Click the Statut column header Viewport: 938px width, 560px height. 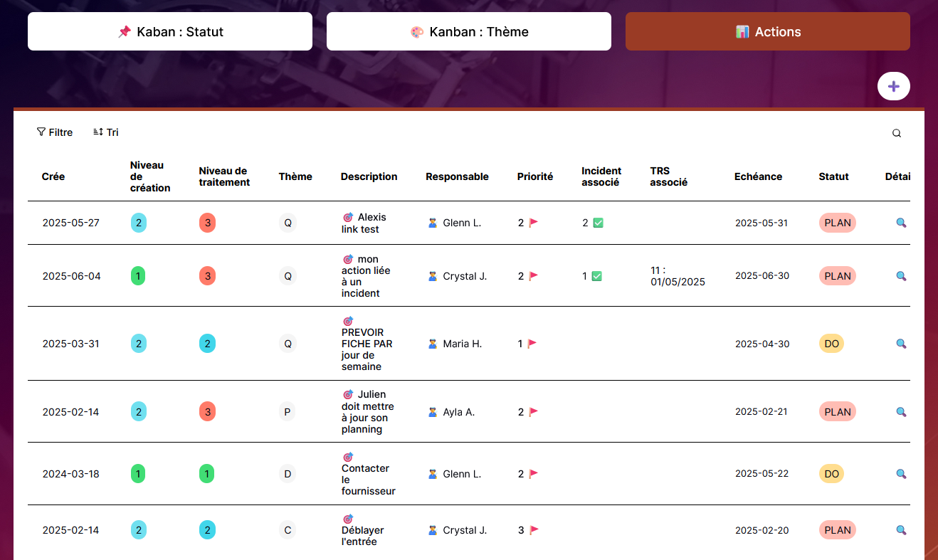pyautogui.click(x=833, y=176)
